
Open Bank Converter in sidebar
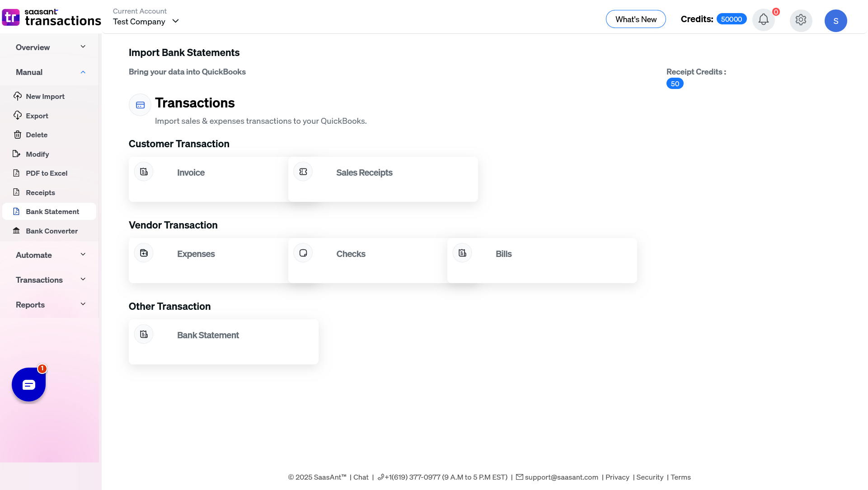tap(52, 231)
